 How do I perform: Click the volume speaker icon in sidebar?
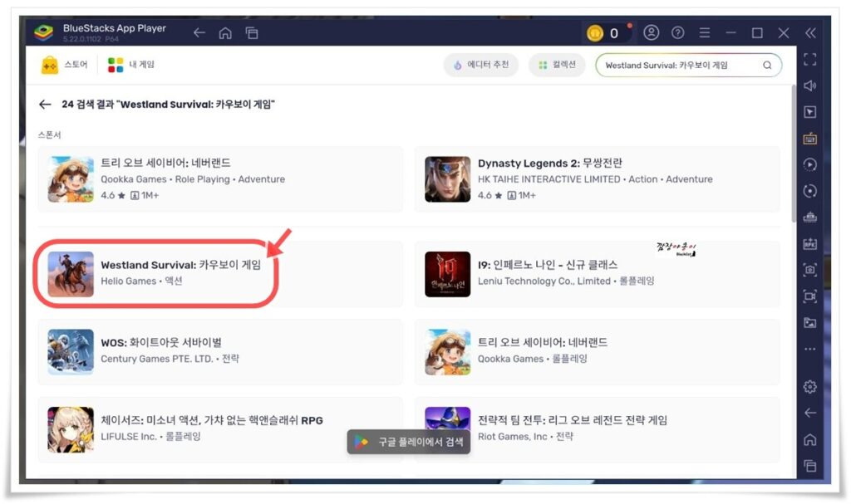pyautogui.click(x=809, y=86)
